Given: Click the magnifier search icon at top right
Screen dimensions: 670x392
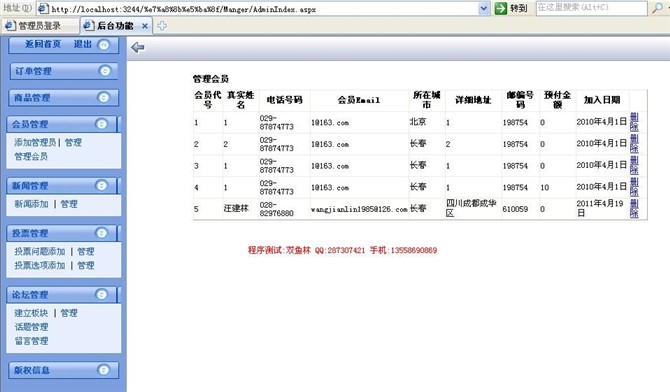Looking at the screenshot, I should click(657, 8).
